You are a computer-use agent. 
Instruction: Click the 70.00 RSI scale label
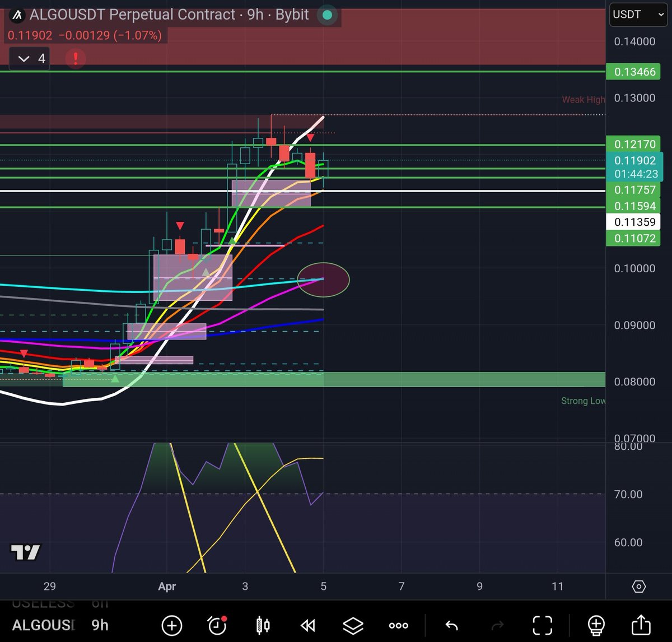tap(628, 494)
